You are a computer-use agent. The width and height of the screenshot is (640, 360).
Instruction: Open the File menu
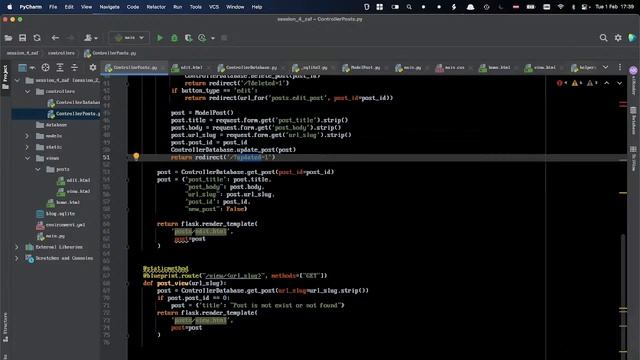pos(53,7)
